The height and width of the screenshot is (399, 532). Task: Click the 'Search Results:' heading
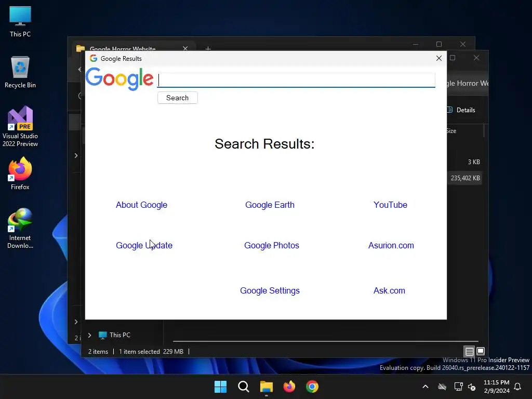point(264,144)
